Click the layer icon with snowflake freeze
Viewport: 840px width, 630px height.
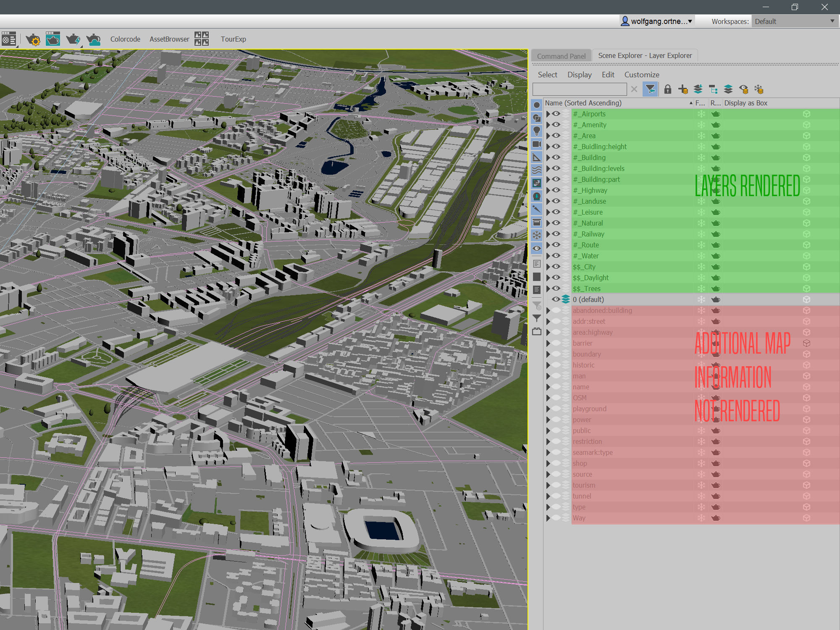[x=759, y=89]
